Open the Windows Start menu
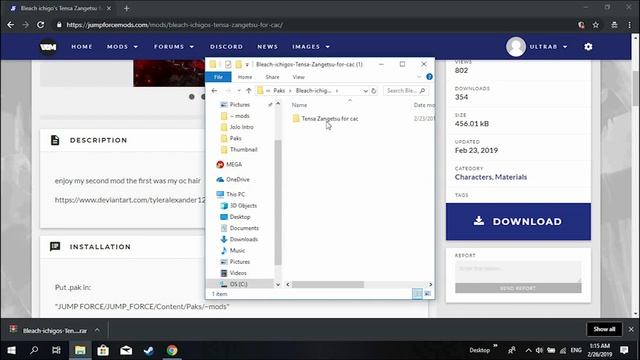The image size is (640, 360). [x=11, y=350]
